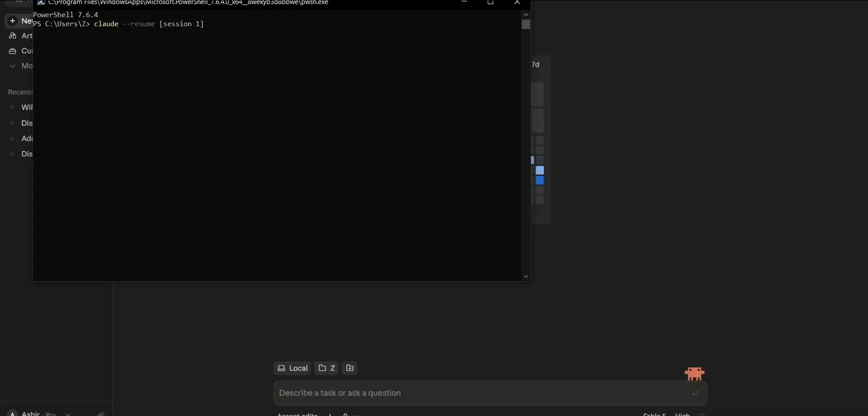Click the PowerShell icon in the title bar
This screenshot has height=416, width=868.
[x=41, y=3]
